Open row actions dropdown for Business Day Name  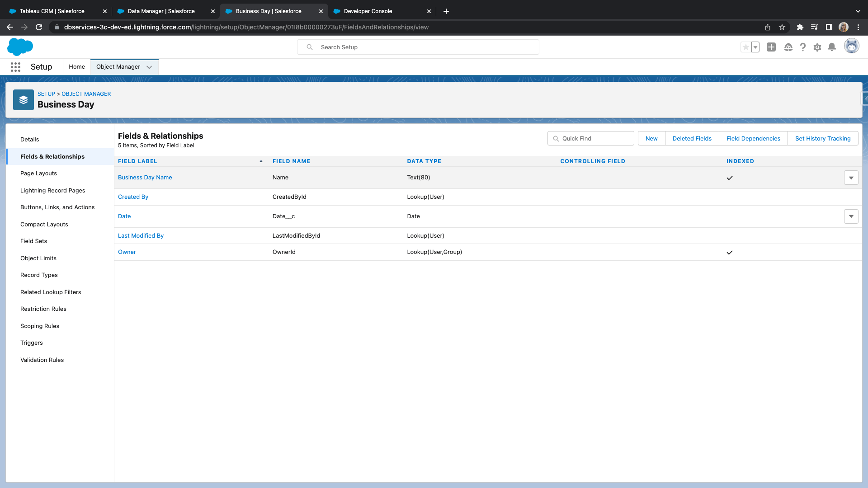[851, 178]
